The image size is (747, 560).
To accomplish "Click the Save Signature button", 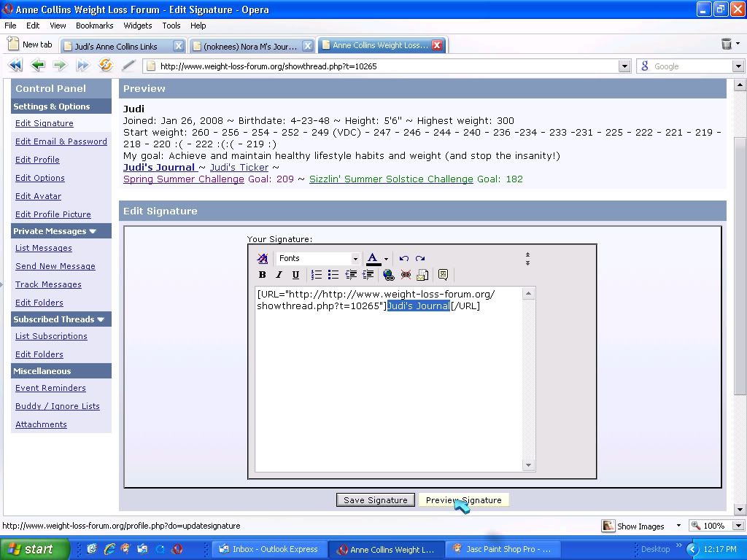I will [x=376, y=500].
